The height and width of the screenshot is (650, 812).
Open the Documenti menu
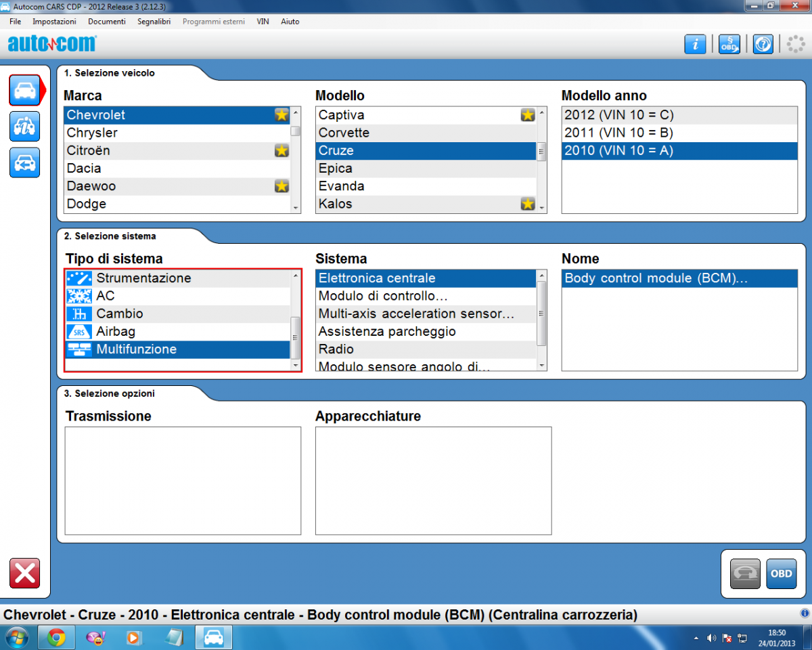coord(107,22)
